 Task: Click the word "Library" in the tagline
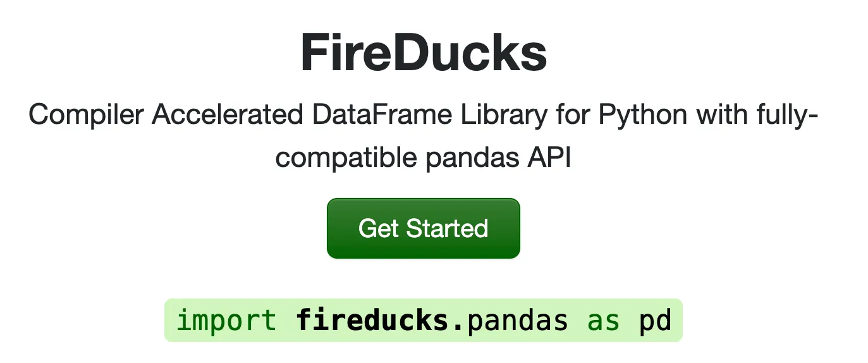click(498, 115)
